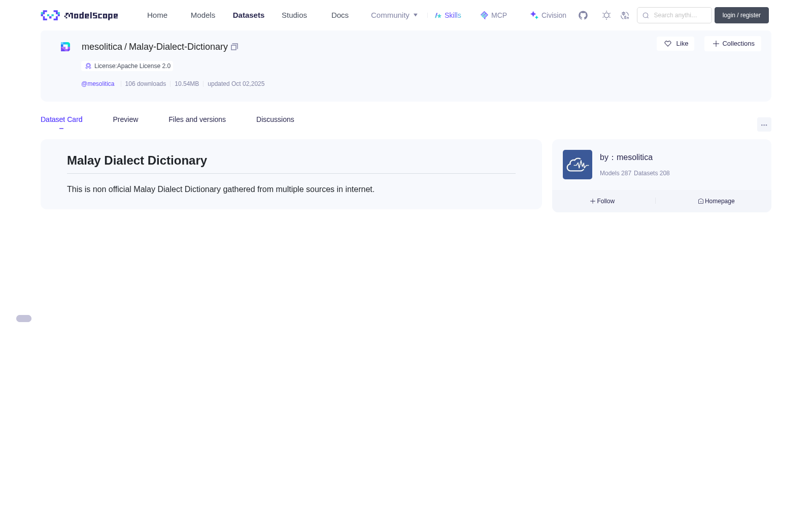Click the login / register button
The width and height of the screenshot is (812, 508).
(x=741, y=15)
